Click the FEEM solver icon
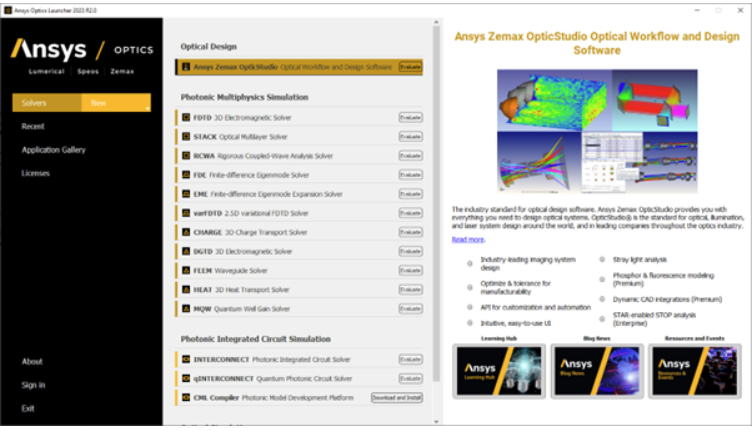Image resolution: width=755 pixels, height=431 pixels. pyautogui.click(x=186, y=270)
